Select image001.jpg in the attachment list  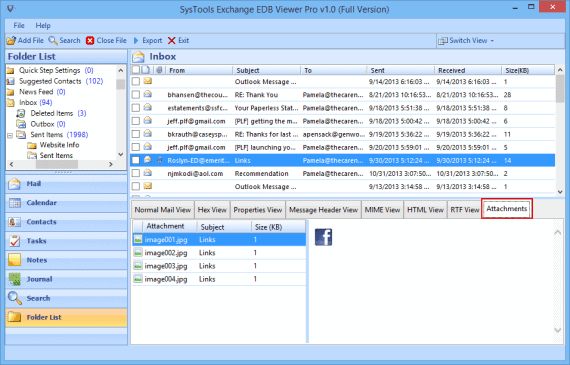click(219, 240)
